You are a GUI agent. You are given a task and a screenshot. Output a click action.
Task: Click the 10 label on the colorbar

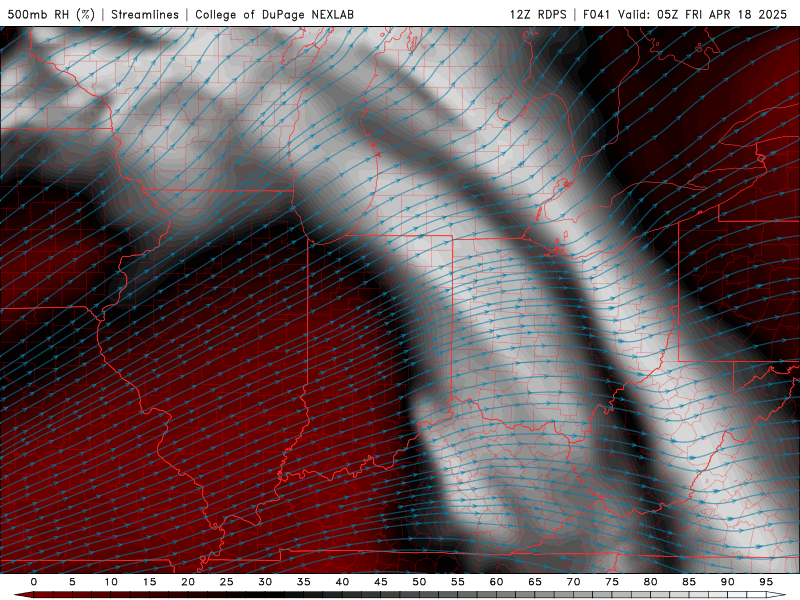tap(111, 582)
